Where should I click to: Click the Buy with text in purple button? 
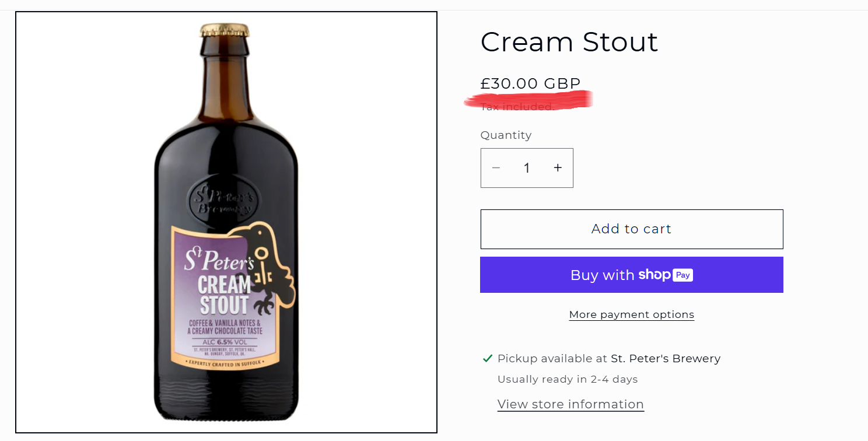pos(602,275)
